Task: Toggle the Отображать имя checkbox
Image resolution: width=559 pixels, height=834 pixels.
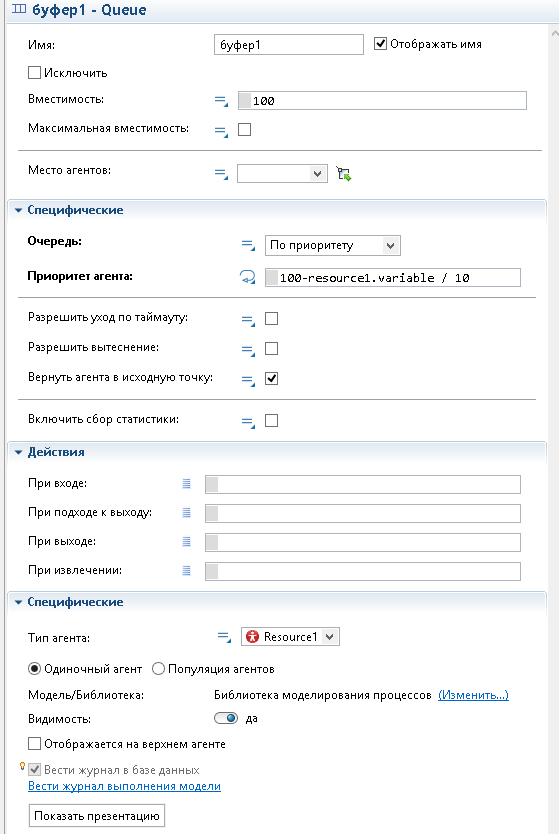Action: (x=380, y=44)
